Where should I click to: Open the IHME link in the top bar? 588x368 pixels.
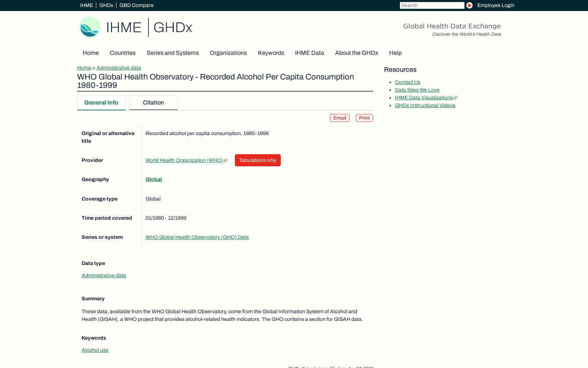click(x=86, y=5)
